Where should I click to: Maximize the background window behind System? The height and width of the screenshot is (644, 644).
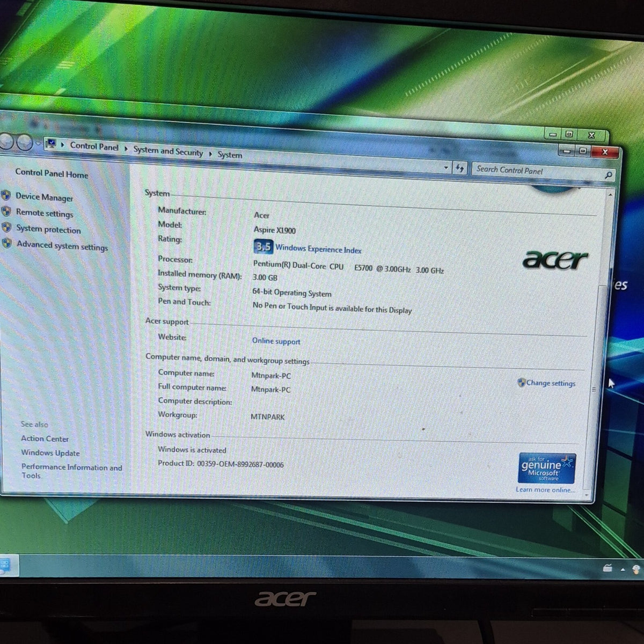coord(569,134)
